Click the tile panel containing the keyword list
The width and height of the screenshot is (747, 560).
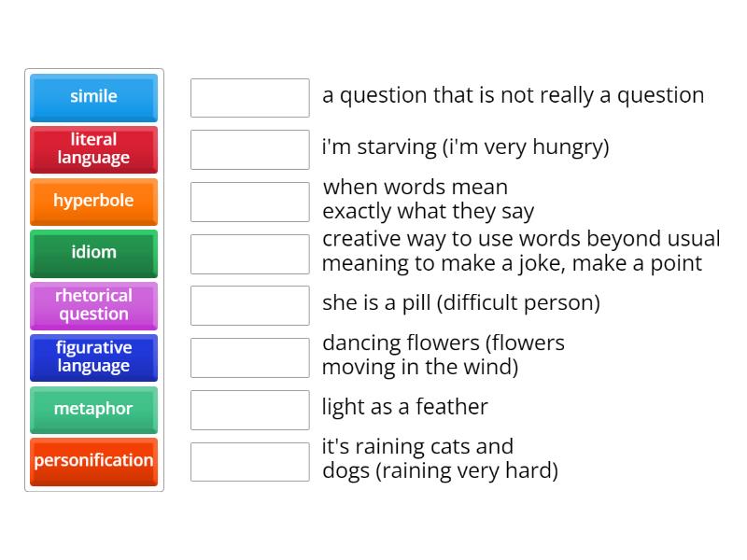coord(93,280)
